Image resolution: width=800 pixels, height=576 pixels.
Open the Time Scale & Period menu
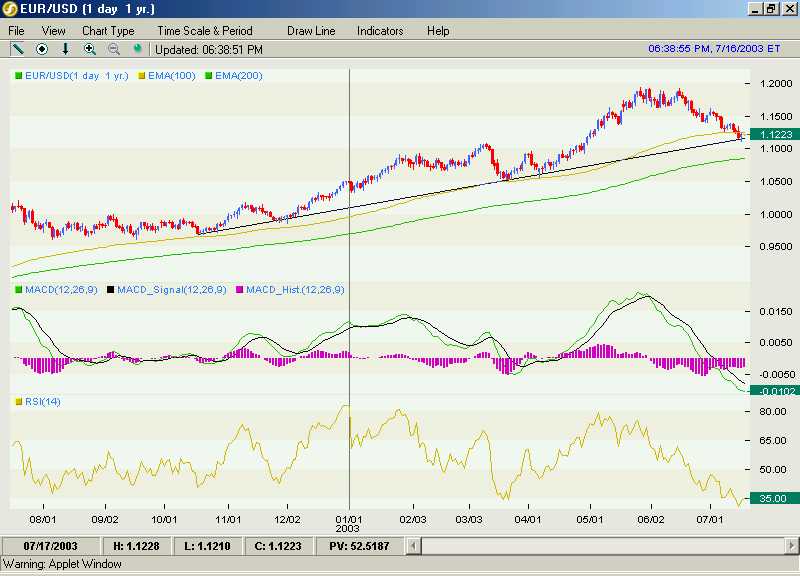pyautogui.click(x=205, y=31)
